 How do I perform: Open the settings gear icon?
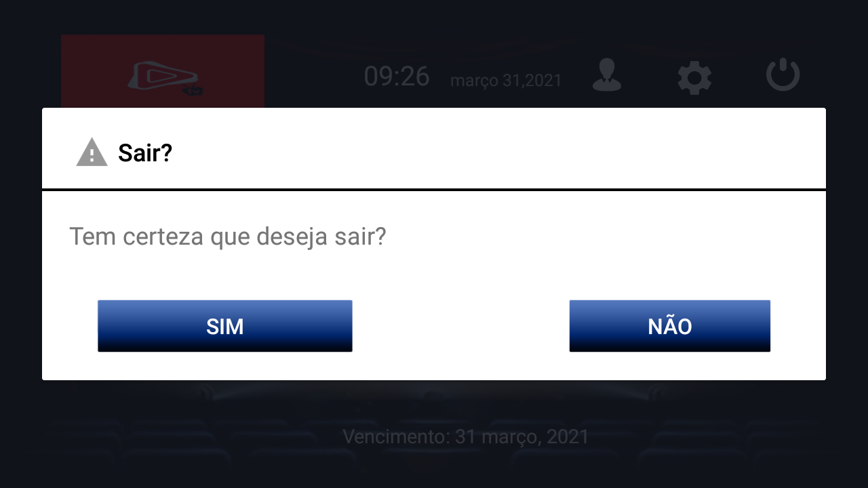pos(694,77)
